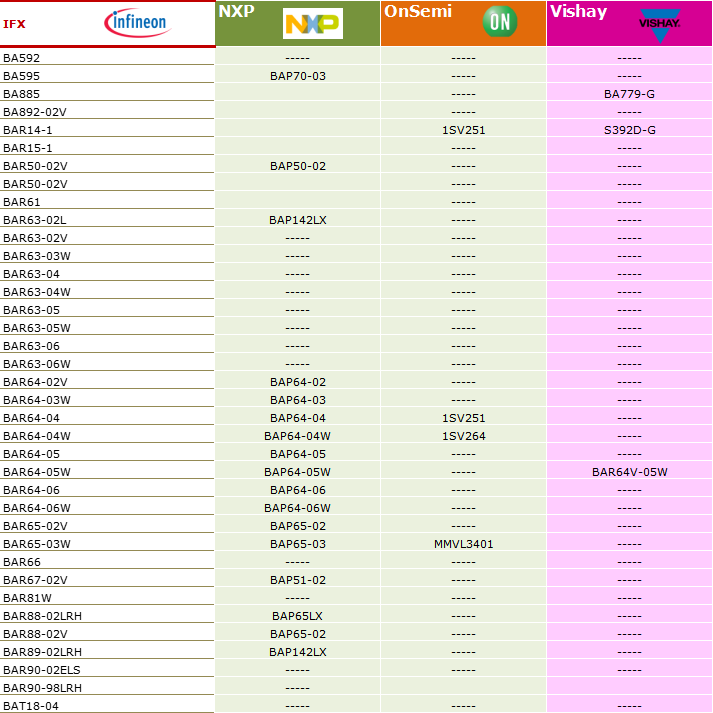Click the BAP64-04W NXP cell
The height and width of the screenshot is (713, 713).
[x=297, y=436]
